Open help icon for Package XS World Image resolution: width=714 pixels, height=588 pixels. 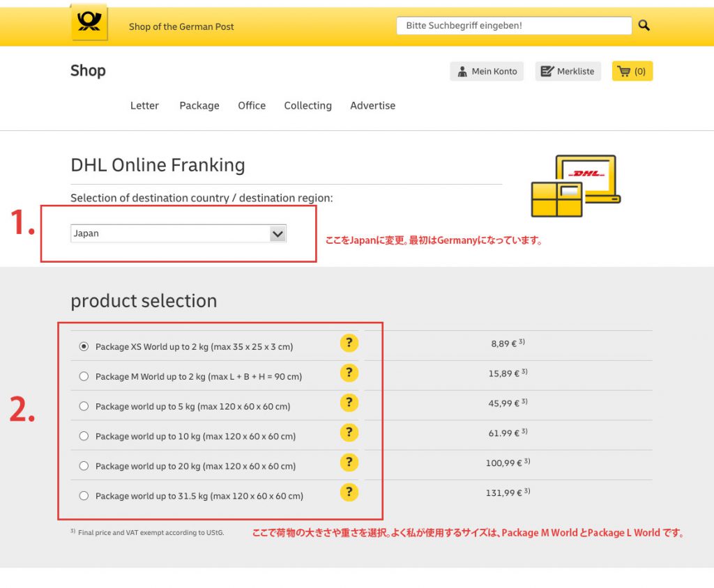[x=349, y=343]
